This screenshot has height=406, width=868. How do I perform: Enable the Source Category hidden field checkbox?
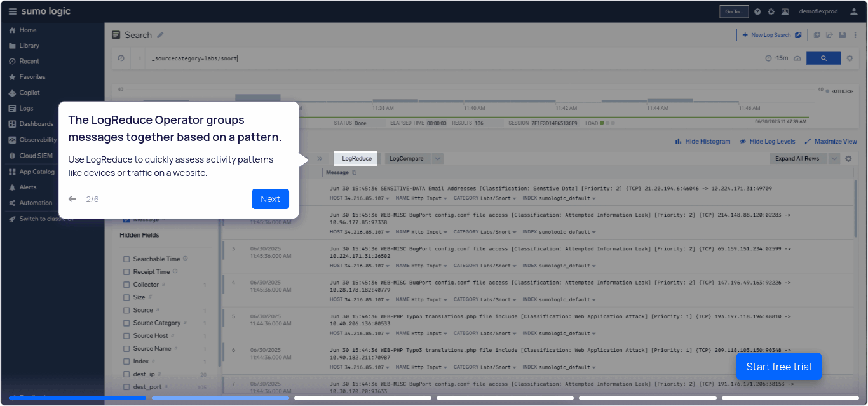point(126,323)
